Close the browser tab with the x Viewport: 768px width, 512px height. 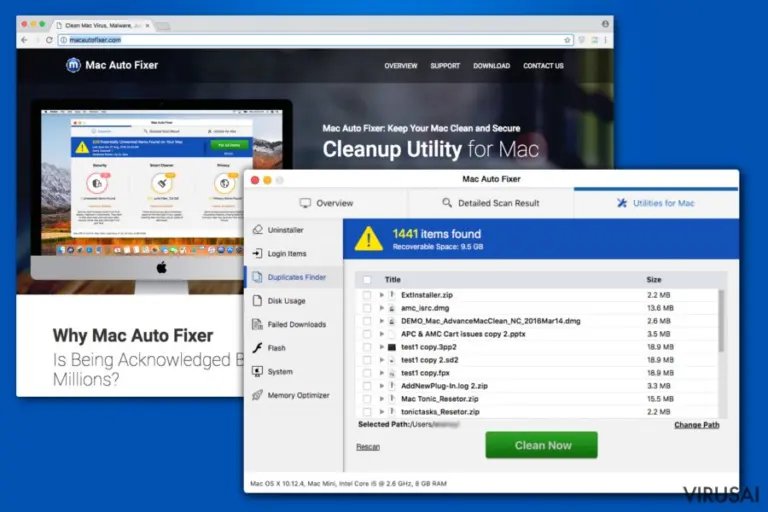point(147,25)
